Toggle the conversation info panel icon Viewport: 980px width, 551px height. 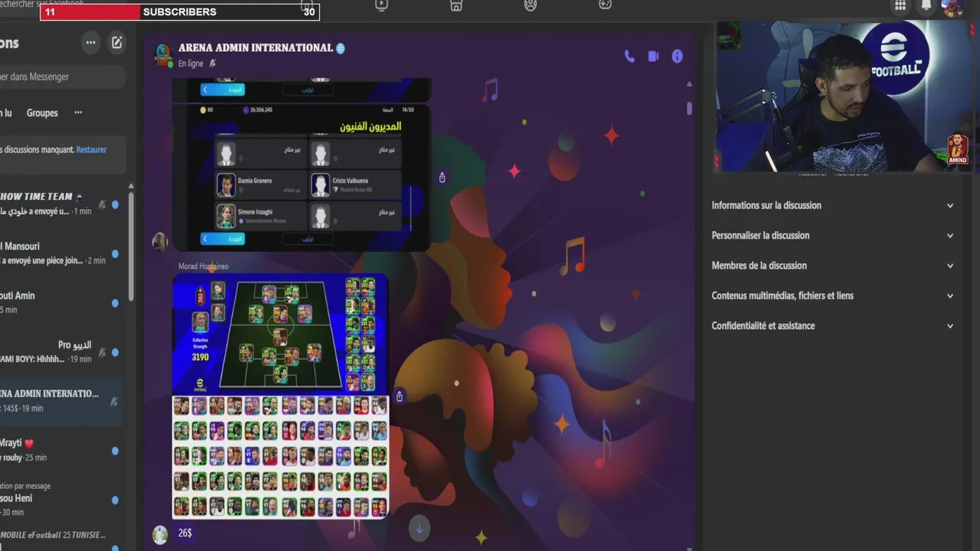(677, 56)
